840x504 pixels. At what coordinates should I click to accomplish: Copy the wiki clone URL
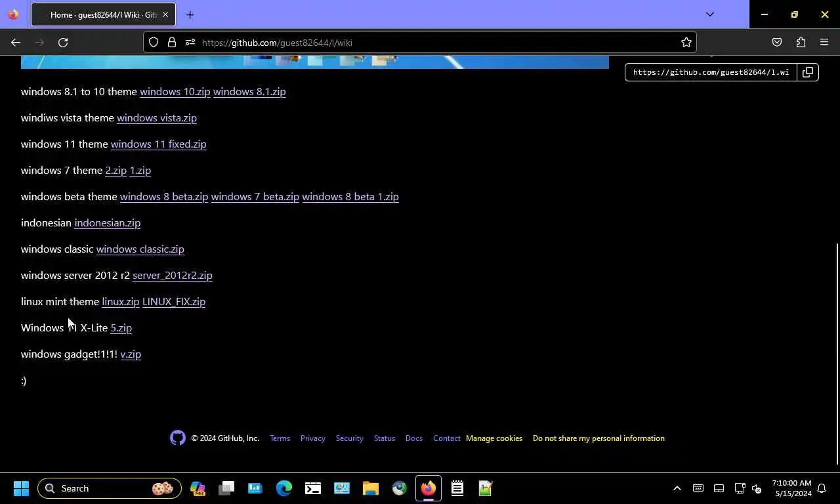coord(808,72)
